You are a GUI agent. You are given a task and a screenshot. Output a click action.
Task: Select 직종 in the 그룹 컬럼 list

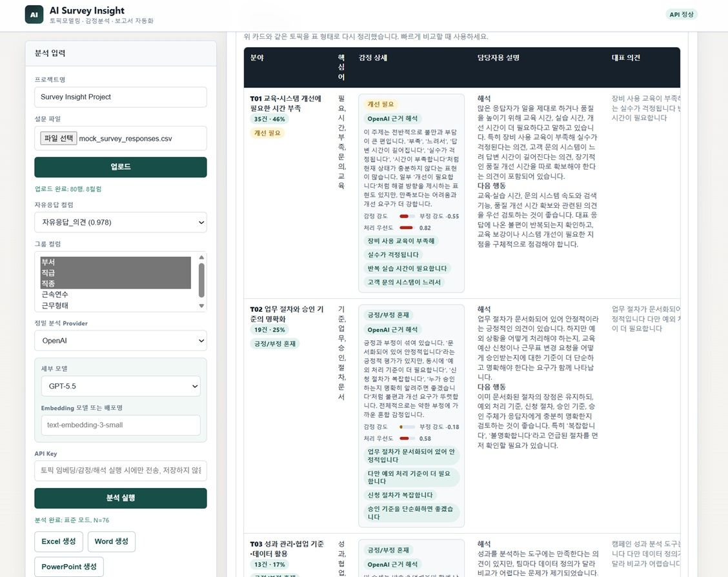tap(116, 283)
